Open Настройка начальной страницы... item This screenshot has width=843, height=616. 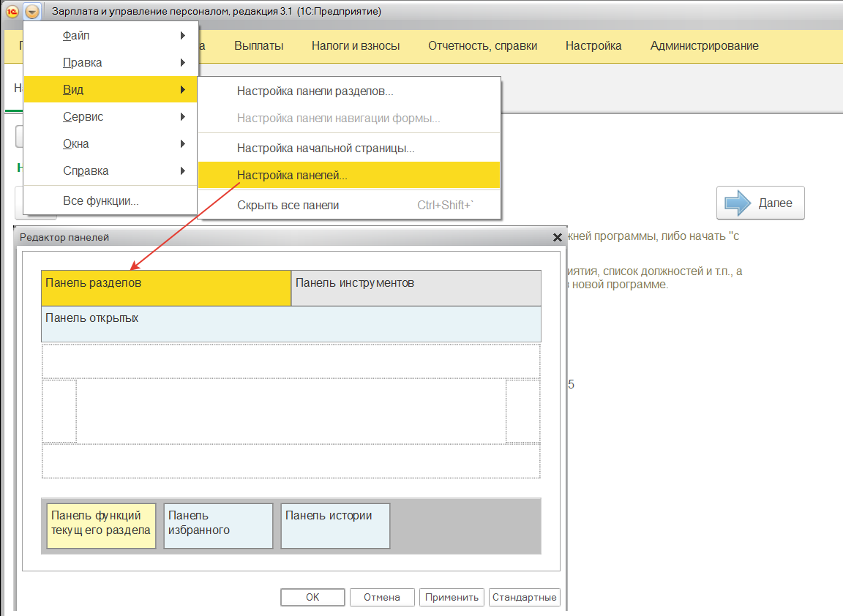coord(326,148)
